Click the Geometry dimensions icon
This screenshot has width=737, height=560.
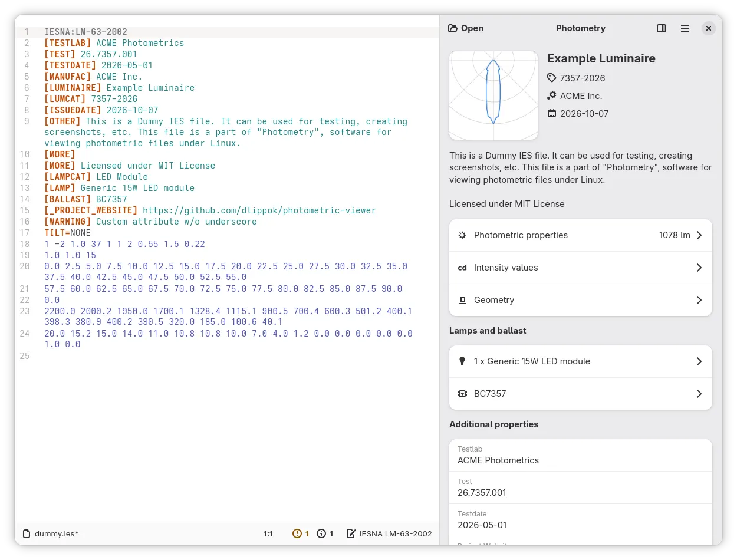pyautogui.click(x=462, y=300)
